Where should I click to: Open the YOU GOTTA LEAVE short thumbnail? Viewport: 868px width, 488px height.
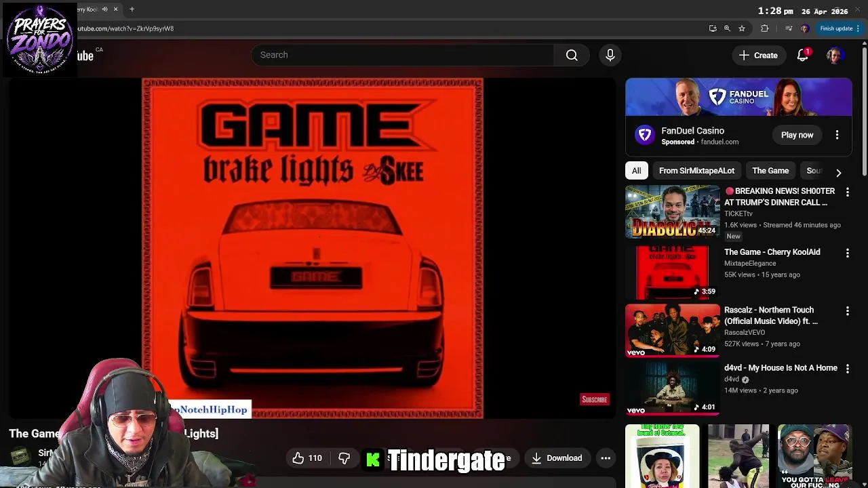tap(814, 456)
